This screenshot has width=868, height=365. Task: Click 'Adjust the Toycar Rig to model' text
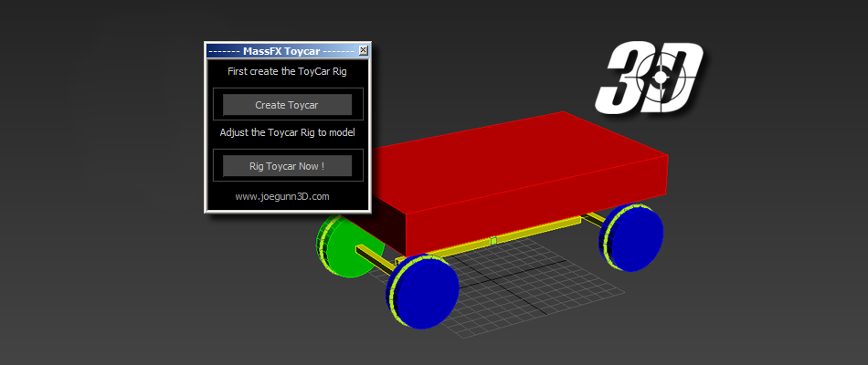[287, 132]
